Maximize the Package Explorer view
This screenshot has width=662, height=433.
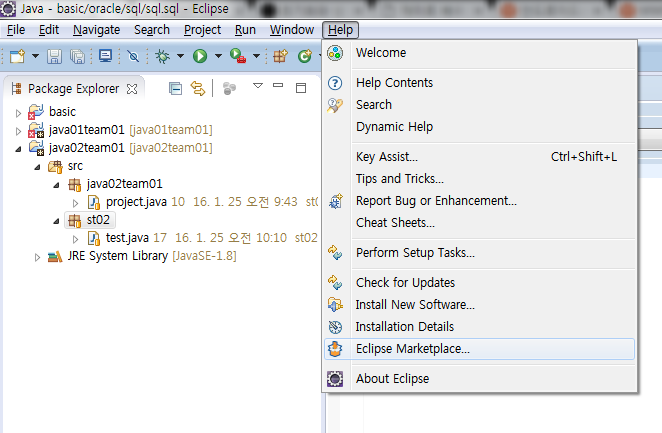pyautogui.click(x=301, y=88)
